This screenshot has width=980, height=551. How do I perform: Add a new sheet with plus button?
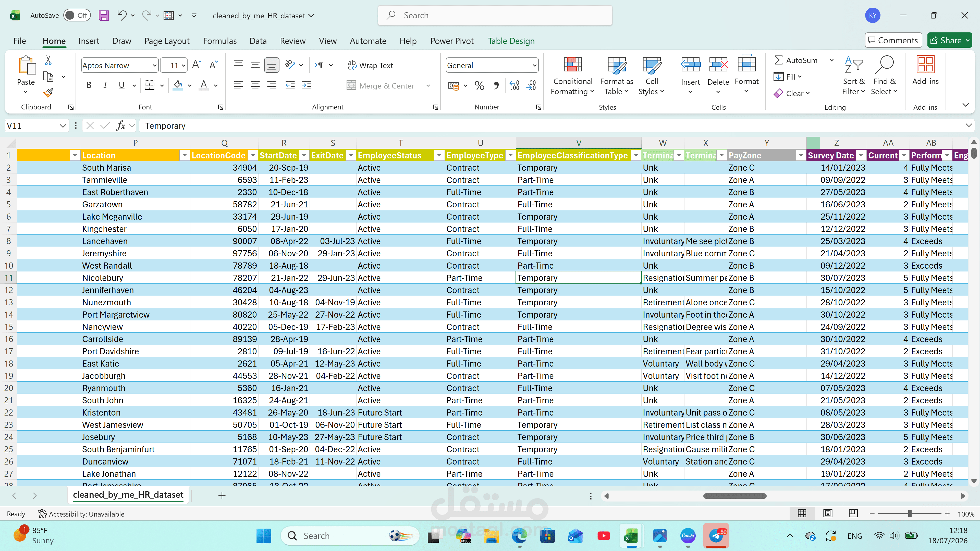222,495
